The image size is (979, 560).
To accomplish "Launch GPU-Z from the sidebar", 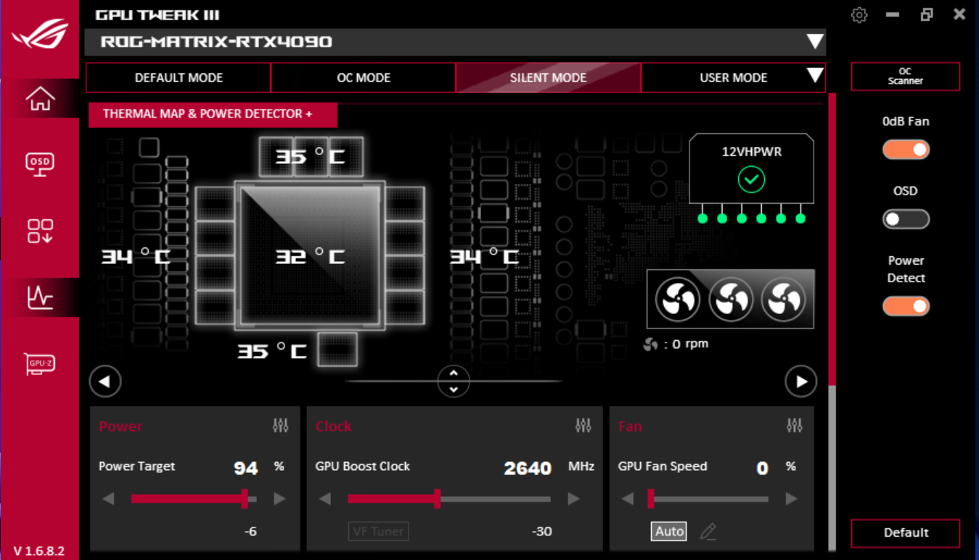I will click(x=40, y=363).
